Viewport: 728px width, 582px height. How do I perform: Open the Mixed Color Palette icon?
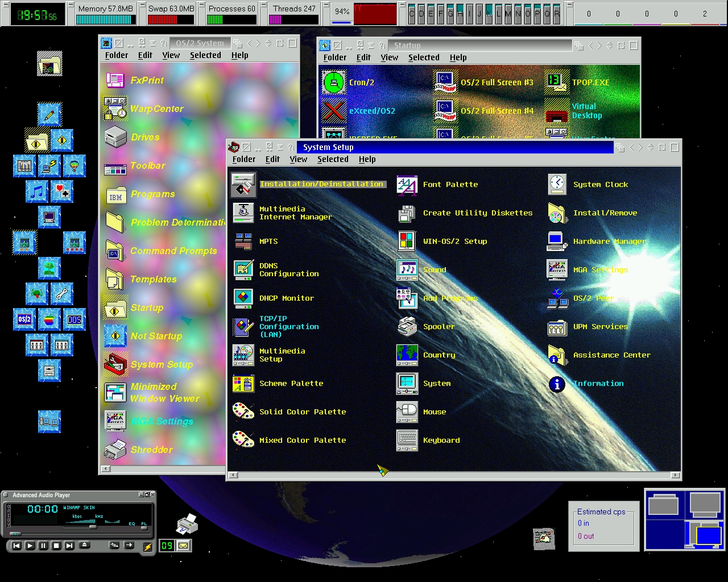tap(243, 440)
